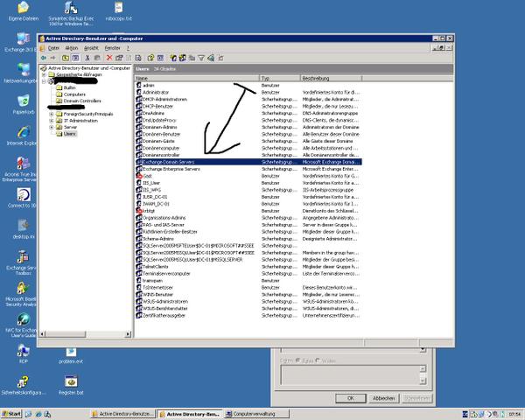Sort the list by the Name column header
Screen dimensions: 525x420
pyautogui.click(x=197, y=78)
